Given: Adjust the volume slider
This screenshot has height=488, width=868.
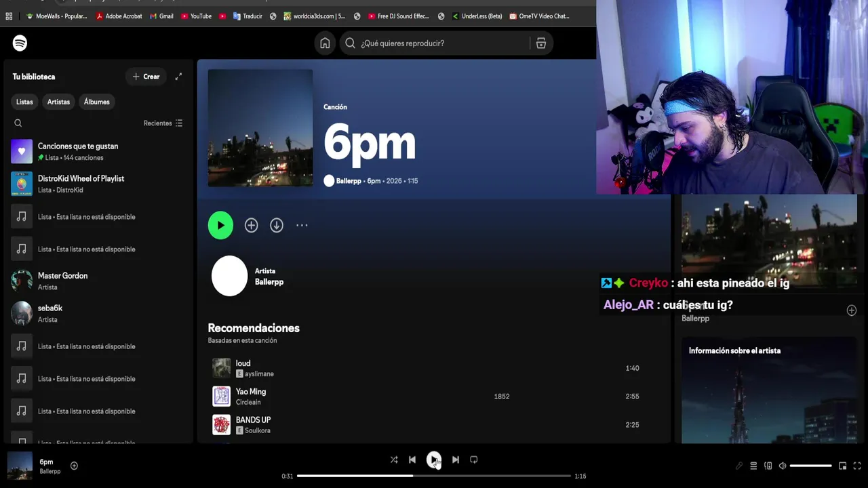Looking at the screenshot, I should (x=811, y=466).
